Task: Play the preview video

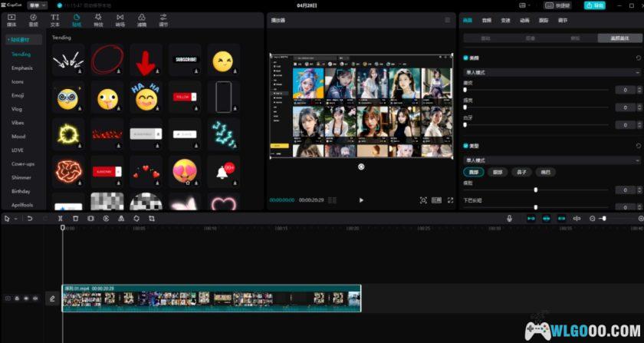Action: pos(361,200)
